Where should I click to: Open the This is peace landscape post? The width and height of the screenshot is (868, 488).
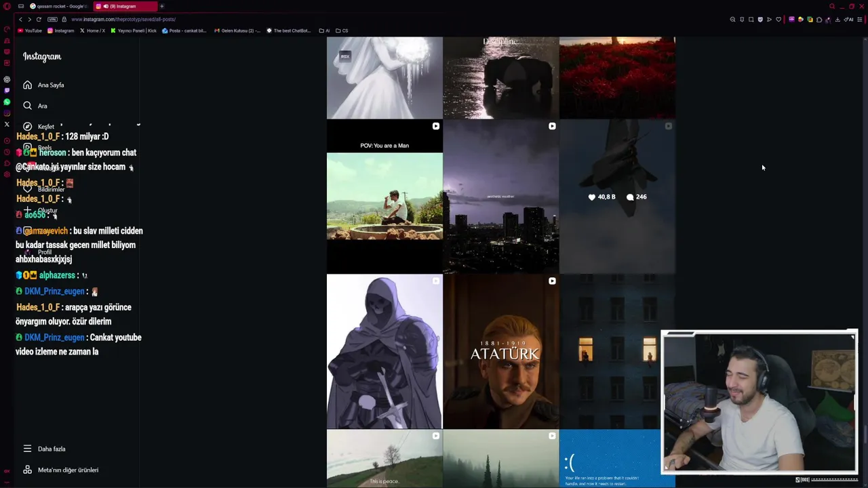click(x=384, y=459)
